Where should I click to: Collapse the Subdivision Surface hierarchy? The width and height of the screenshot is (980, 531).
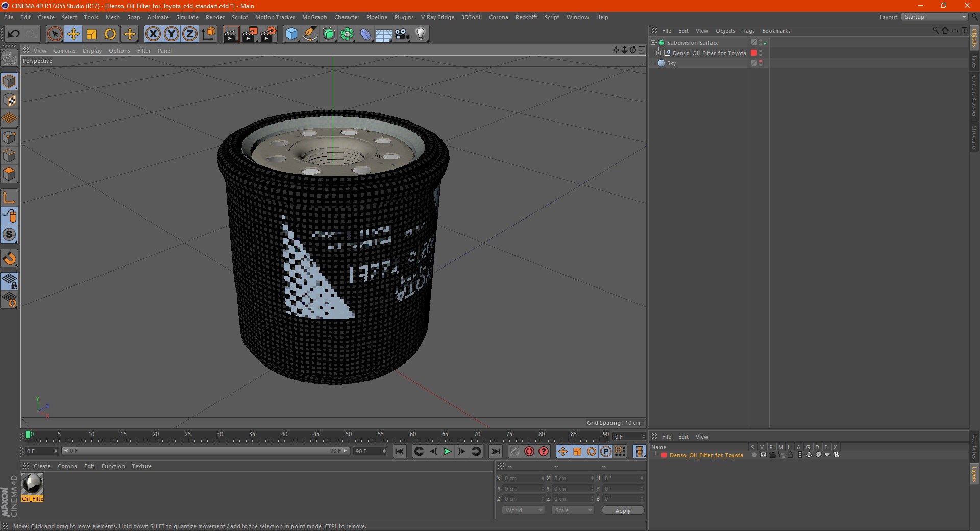(x=653, y=43)
